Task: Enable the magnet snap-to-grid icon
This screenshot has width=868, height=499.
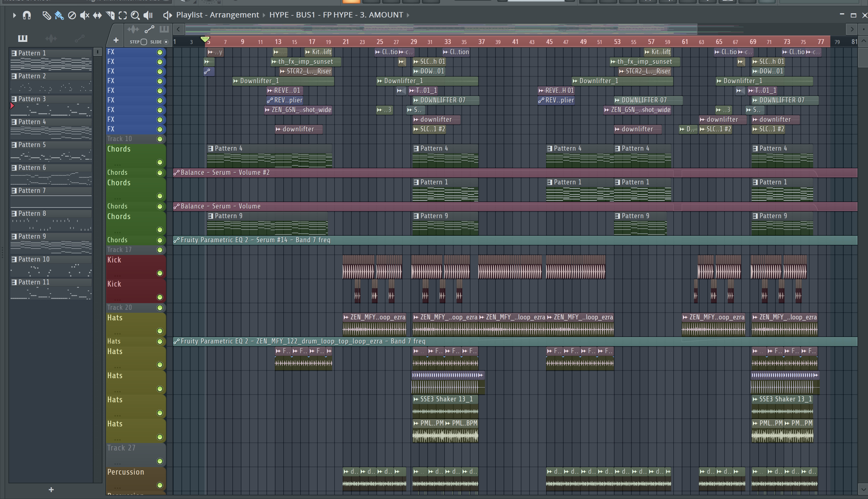Action: click(27, 15)
